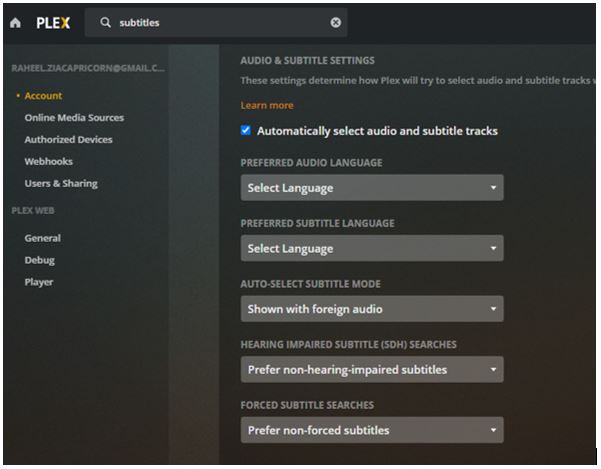Open Users & Sharing settings
601x469 pixels.
tap(61, 184)
